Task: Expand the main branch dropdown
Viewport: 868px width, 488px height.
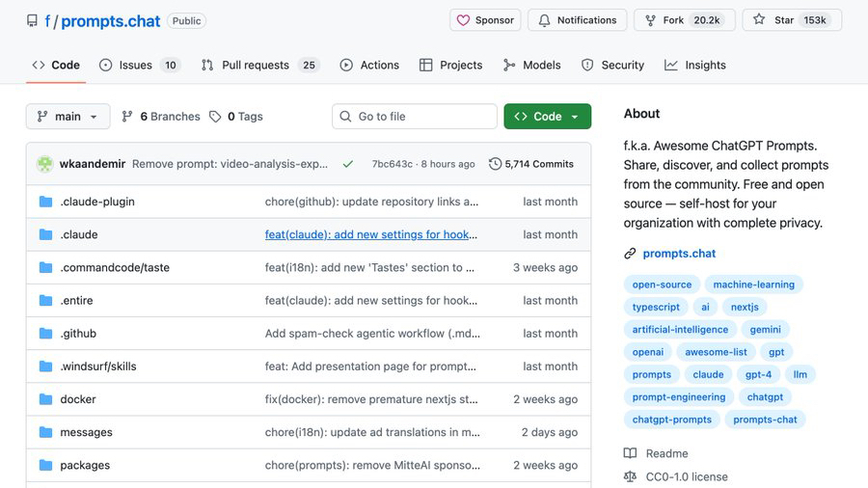Action: (68, 117)
